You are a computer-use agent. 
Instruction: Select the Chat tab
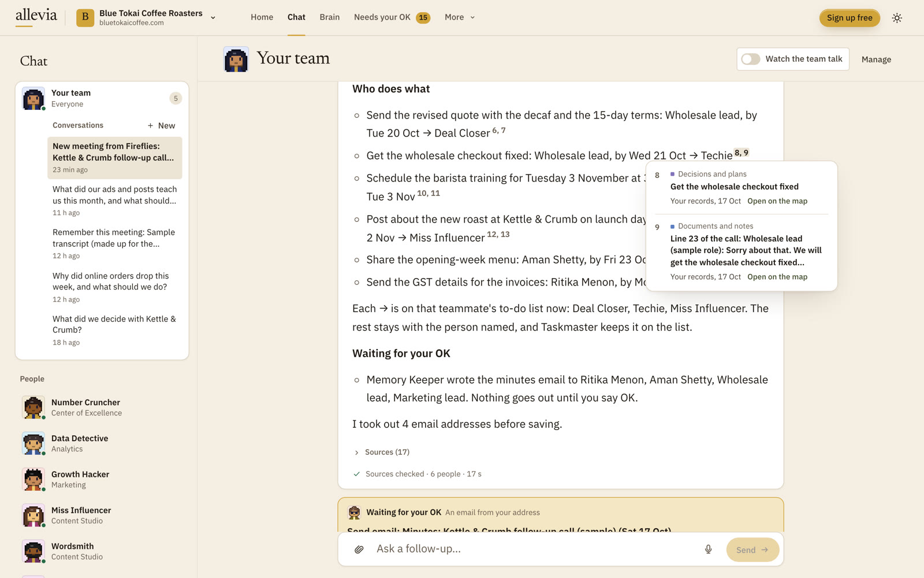coord(296,17)
